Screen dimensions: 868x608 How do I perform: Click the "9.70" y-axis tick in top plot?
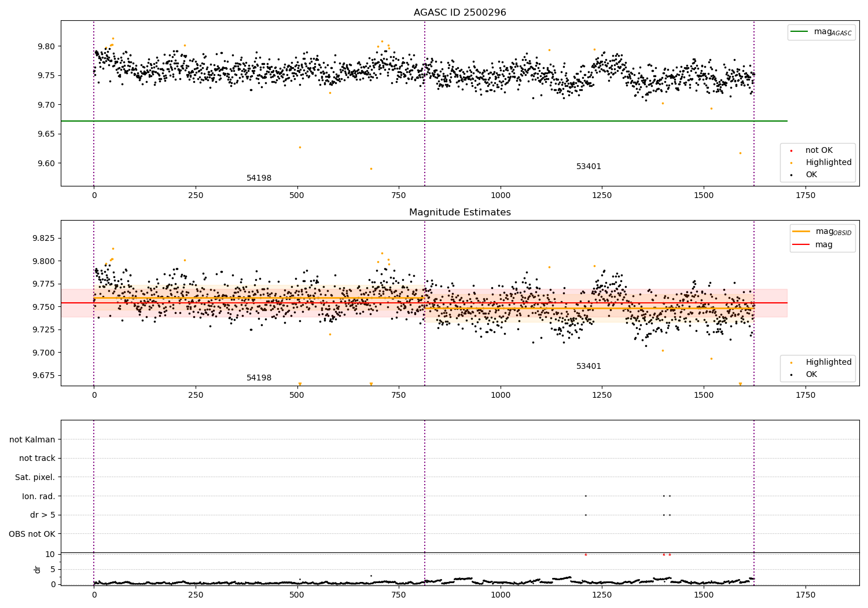point(46,105)
